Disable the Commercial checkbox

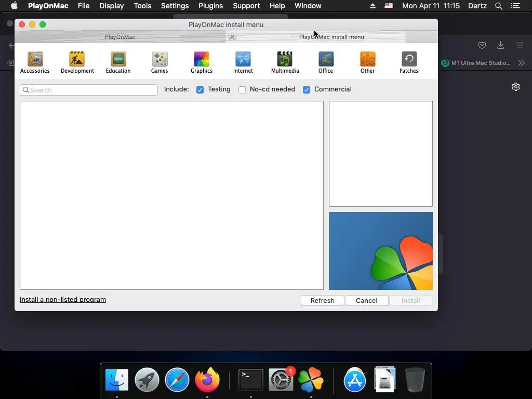coord(307,89)
